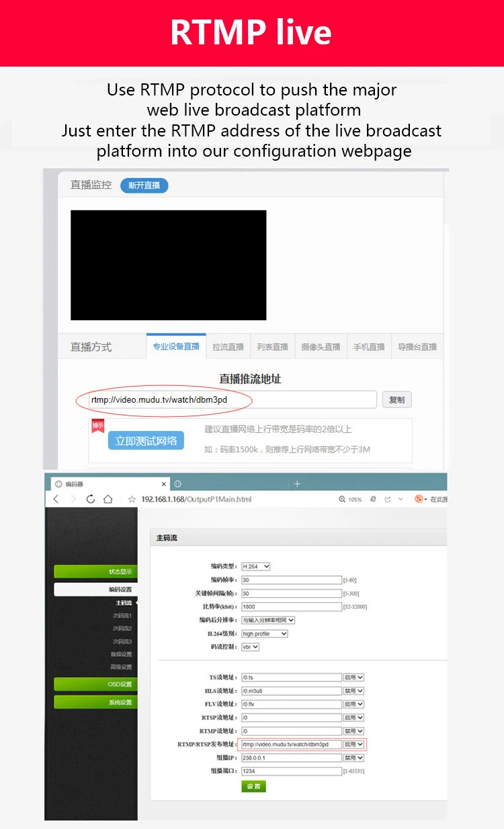Switch to the 拉流直播 tab
Viewport: 504px width, 829px height.
tap(228, 347)
